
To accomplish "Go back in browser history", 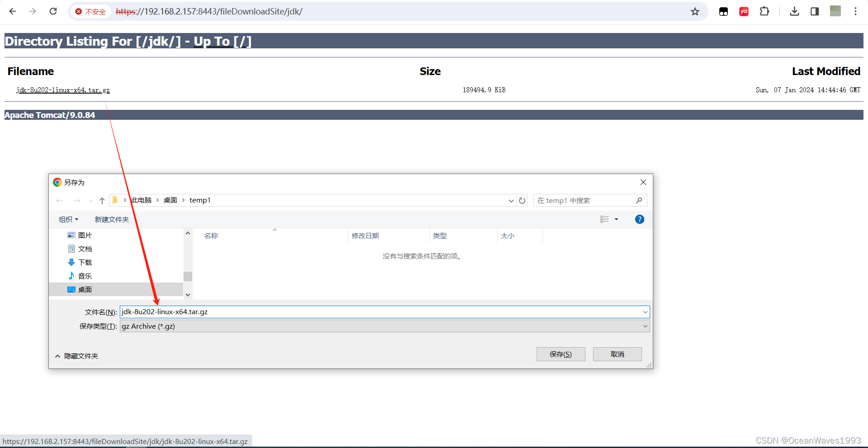I will [x=13, y=11].
